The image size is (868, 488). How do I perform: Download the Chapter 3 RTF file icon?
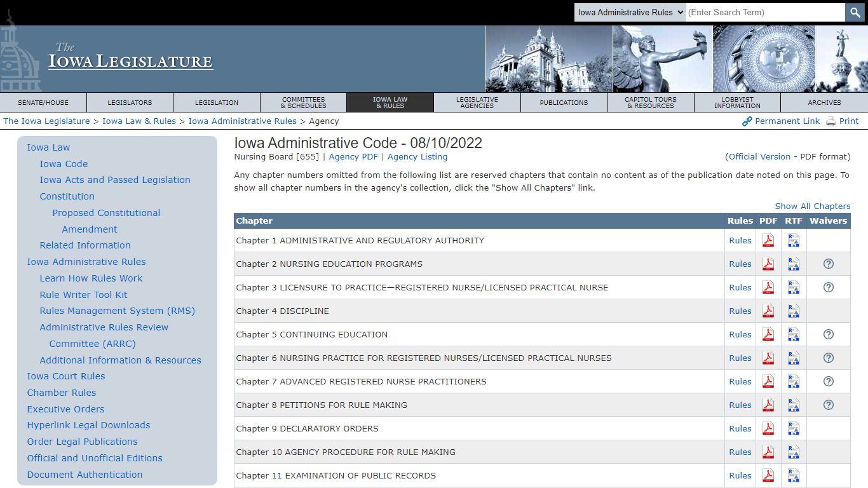pyautogui.click(x=794, y=288)
